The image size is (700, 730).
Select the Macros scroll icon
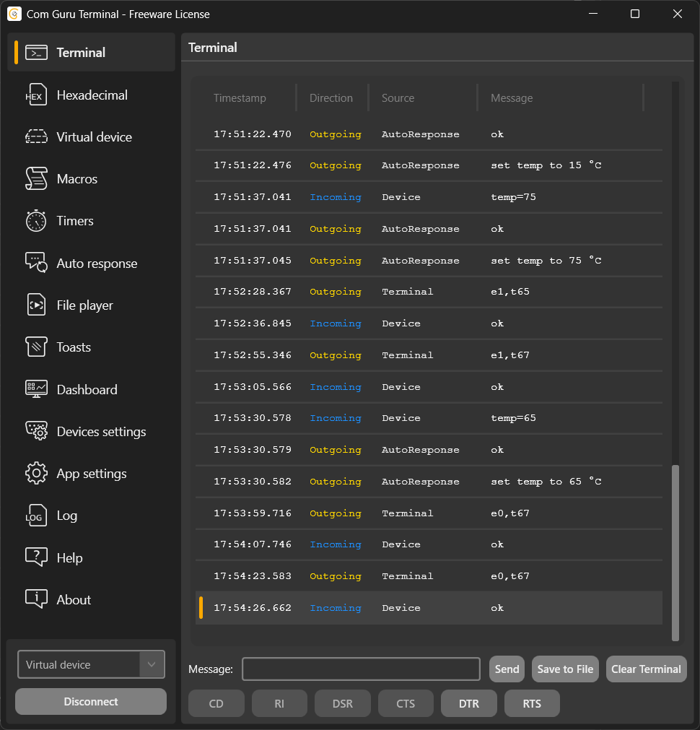(x=35, y=179)
